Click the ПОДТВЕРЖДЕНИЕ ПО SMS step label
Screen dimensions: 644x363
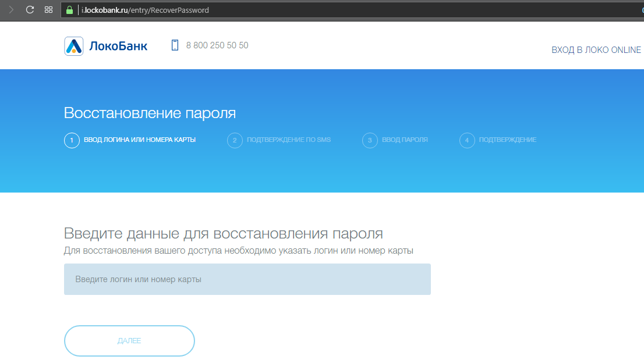(289, 140)
